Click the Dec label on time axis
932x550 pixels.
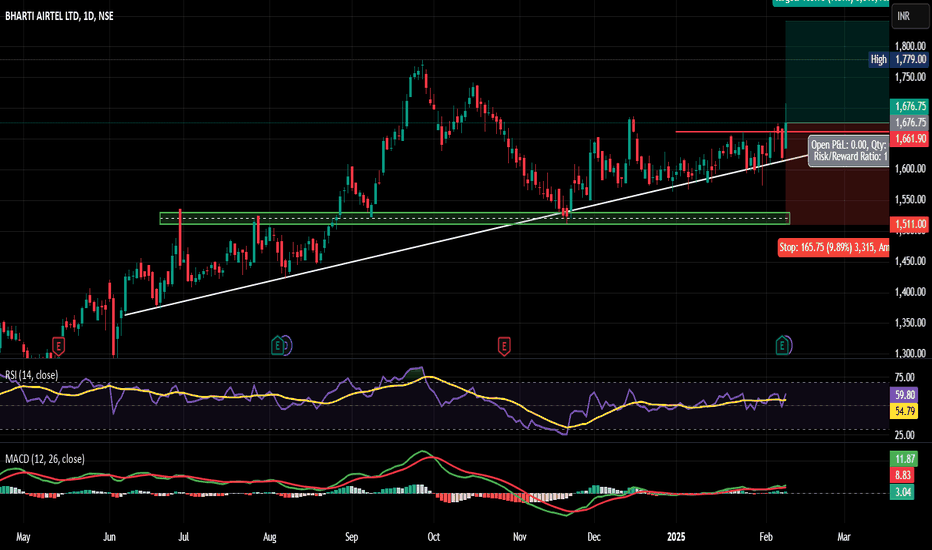click(594, 537)
